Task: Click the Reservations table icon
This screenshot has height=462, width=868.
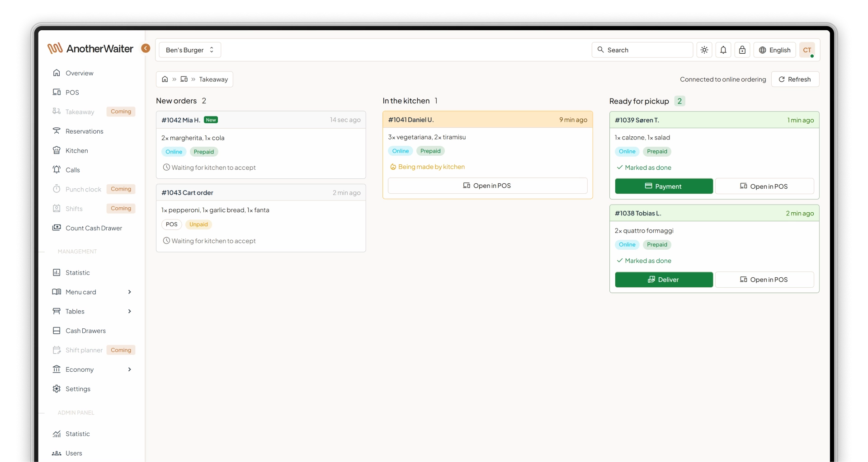Action: (x=57, y=131)
